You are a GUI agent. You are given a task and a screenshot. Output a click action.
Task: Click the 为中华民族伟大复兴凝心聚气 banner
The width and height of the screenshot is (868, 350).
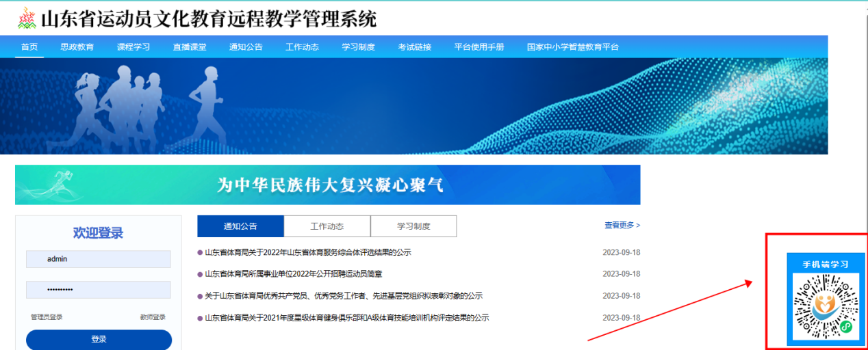click(327, 185)
